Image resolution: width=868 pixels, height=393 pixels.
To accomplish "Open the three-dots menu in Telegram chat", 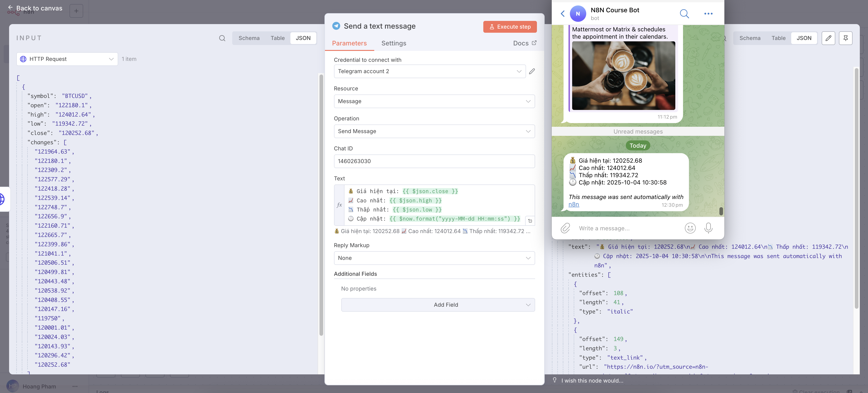I will coord(708,13).
